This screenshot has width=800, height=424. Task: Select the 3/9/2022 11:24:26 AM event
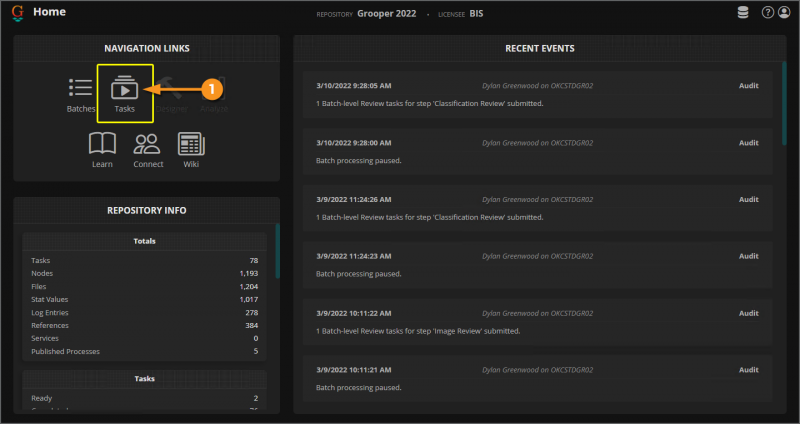(x=538, y=208)
